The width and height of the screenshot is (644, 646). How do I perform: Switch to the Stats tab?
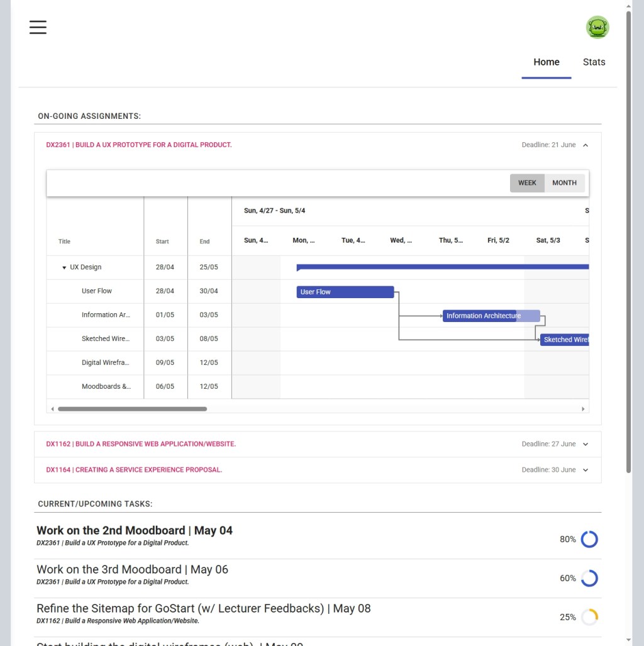click(x=594, y=62)
